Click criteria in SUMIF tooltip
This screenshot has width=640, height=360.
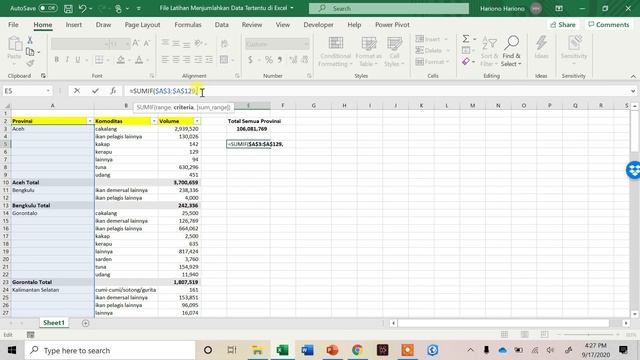click(x=183, y=107)
